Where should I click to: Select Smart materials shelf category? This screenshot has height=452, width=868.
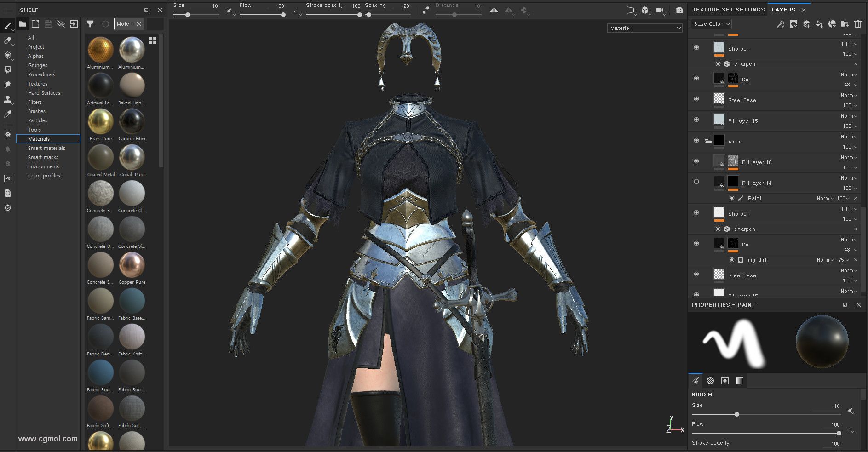(46, 148)
